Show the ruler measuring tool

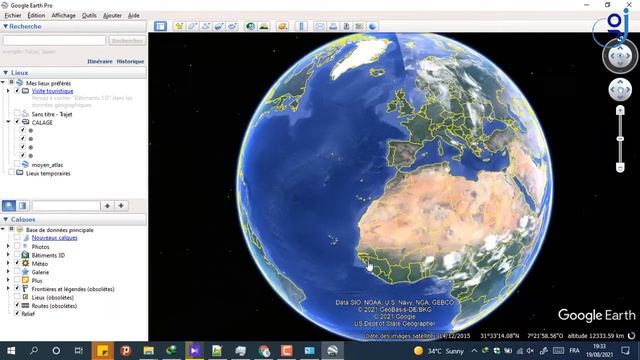(x=301, y=26)
